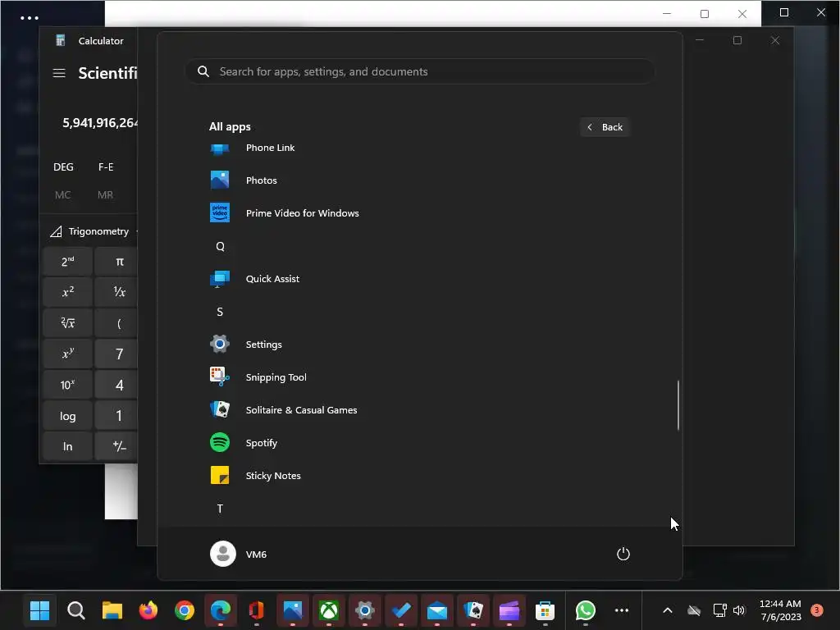
Task: Switch to Photos on the taskbar
Action: tap(293, 610)
